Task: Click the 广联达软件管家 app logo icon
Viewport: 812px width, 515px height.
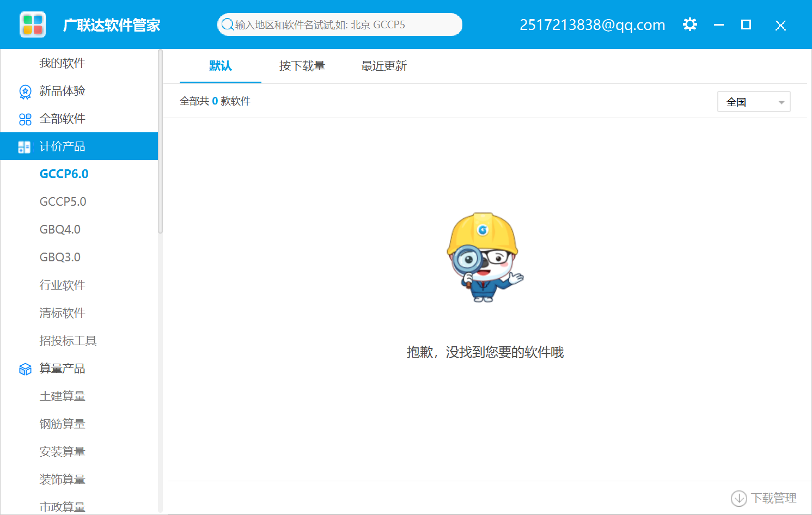Action: 33,24
